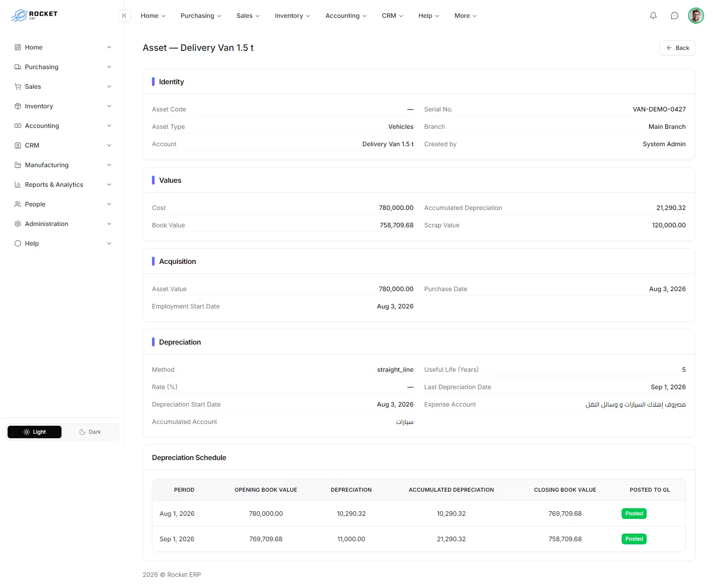This screenshot has width=713, height=588.
Task: Open the notifications bell
Action: tap(653, 16)
